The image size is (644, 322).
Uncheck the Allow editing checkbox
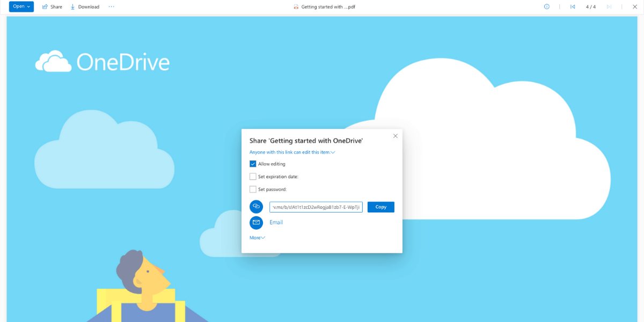coord(253,164)
